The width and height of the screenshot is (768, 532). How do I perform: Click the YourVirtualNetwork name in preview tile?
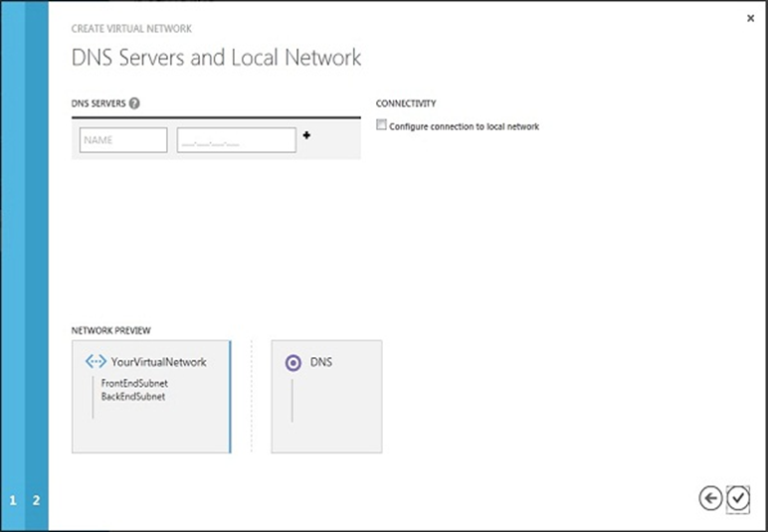coord(159,362)
